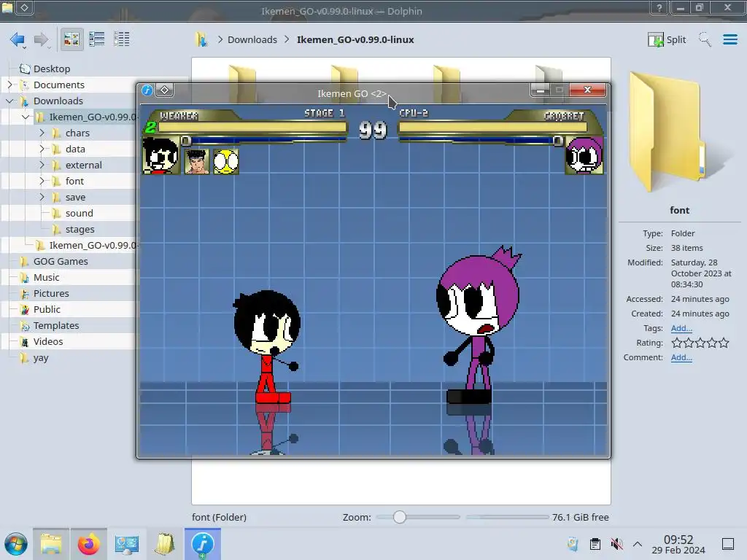Click purple CPU opponent portrait in HUD
747x560 pixels.
tap(584, 155)
